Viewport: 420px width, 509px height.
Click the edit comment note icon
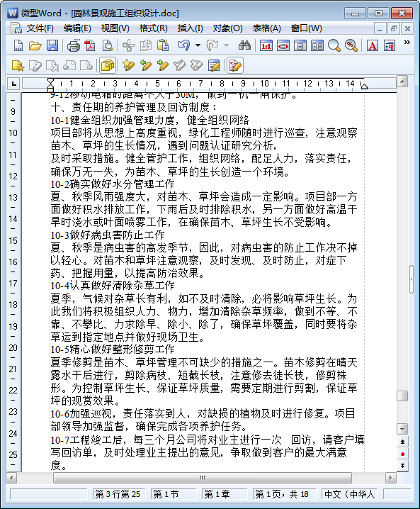click(35, 66)
